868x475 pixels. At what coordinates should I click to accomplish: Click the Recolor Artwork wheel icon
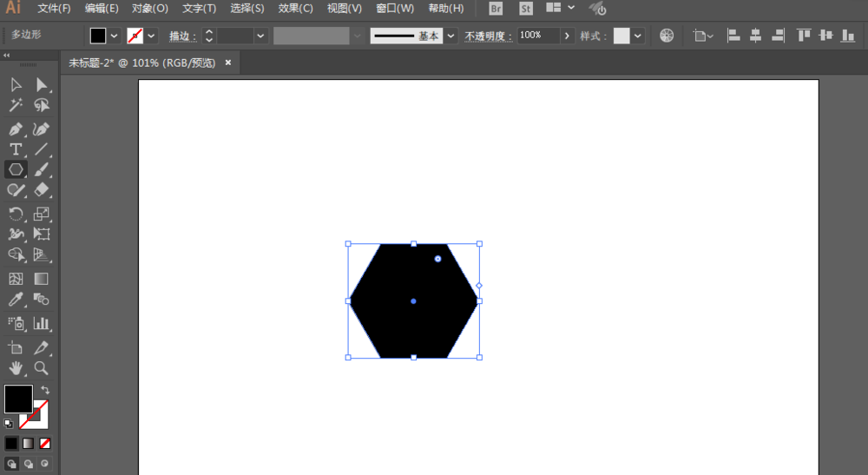[667, 36]
